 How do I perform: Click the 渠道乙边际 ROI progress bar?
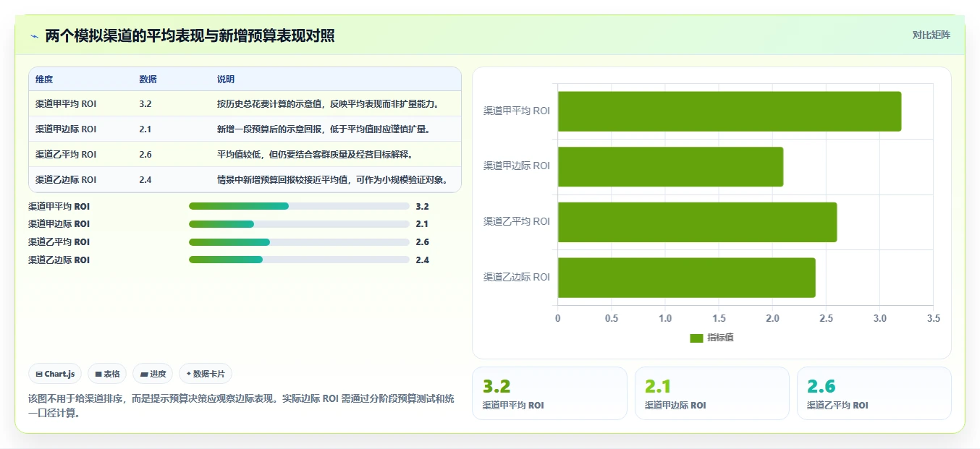tap(299, 260)
